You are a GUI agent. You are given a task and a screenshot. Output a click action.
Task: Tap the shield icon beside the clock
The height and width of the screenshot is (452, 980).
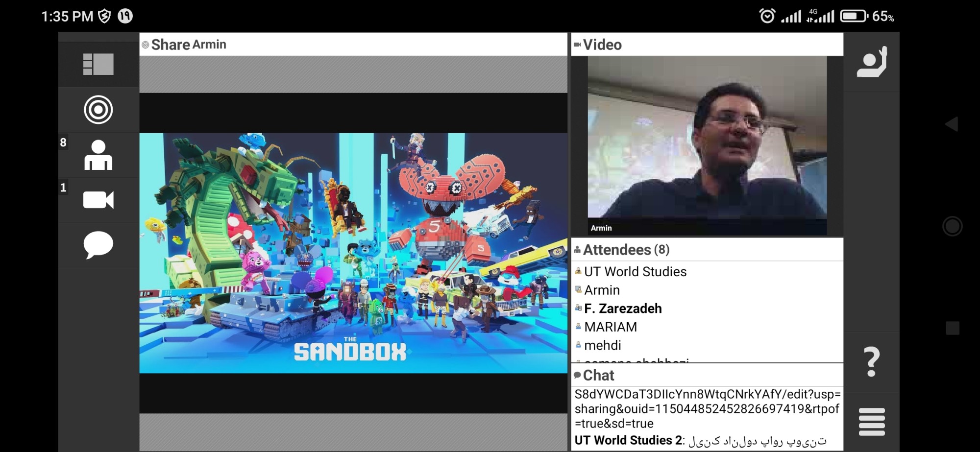pos(104,17)
